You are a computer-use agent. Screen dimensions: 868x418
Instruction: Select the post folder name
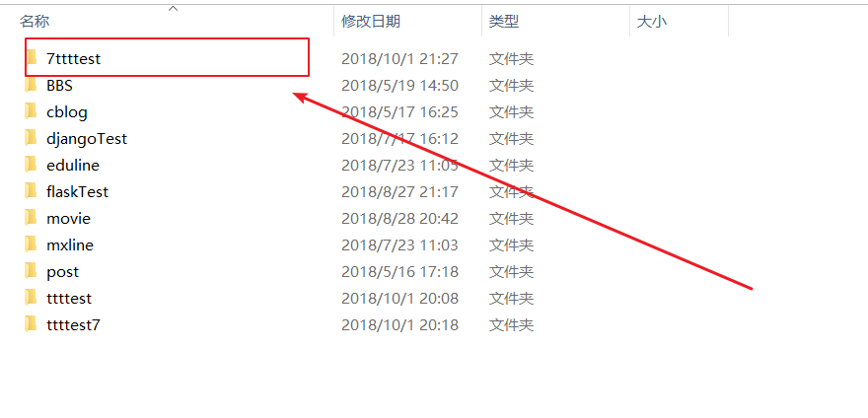click(x=62, y=272)
